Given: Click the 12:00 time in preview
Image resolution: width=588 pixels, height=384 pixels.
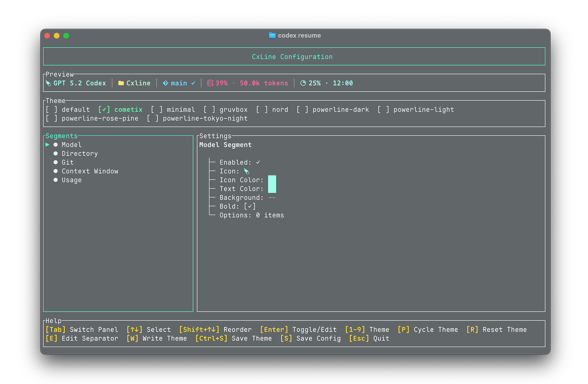Looking at the screenshot, I should tap(343, 83).
